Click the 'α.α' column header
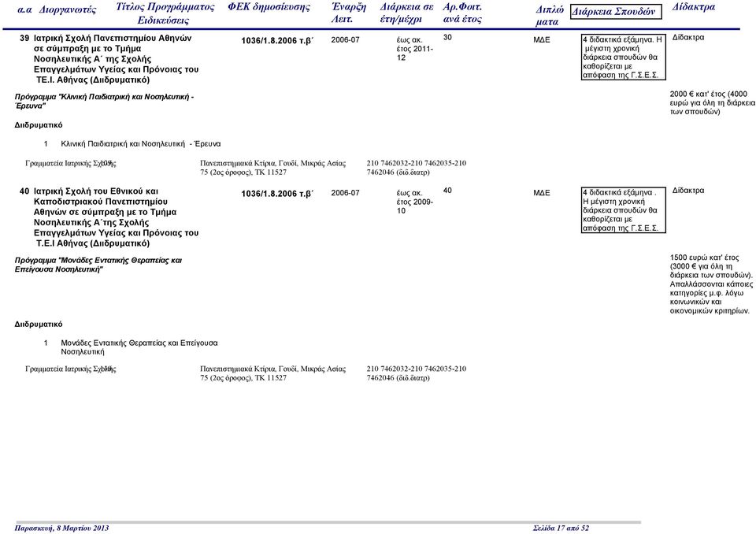The image size is (756, 534). [x=24, y=9]
